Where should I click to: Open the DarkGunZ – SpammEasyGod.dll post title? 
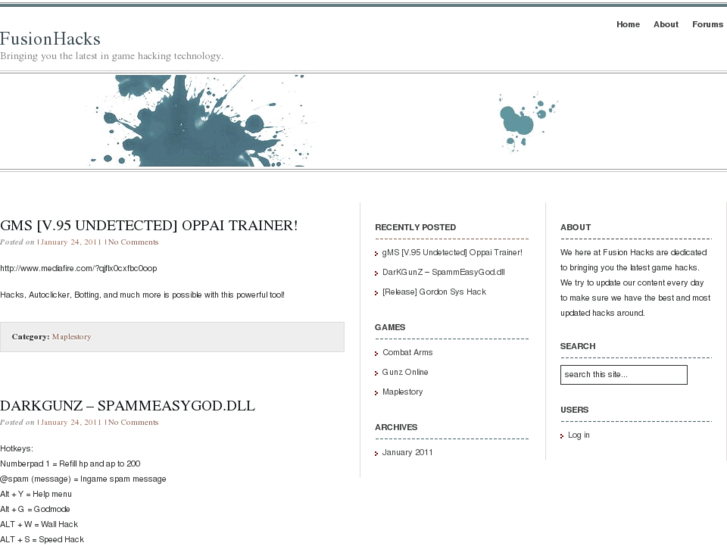(x=128, y=406)
